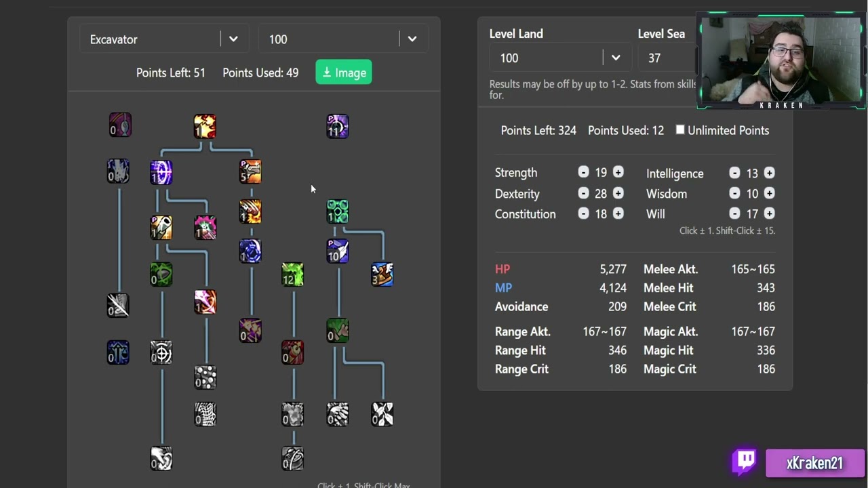Select the dark red skill with 0 points

(x=292, y=352)
